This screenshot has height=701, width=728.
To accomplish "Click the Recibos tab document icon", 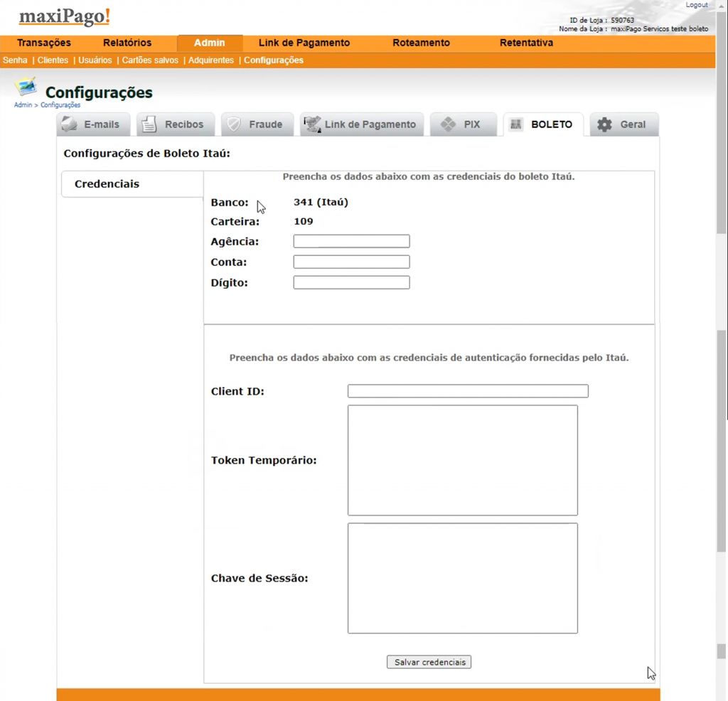I will coord(149,124).
